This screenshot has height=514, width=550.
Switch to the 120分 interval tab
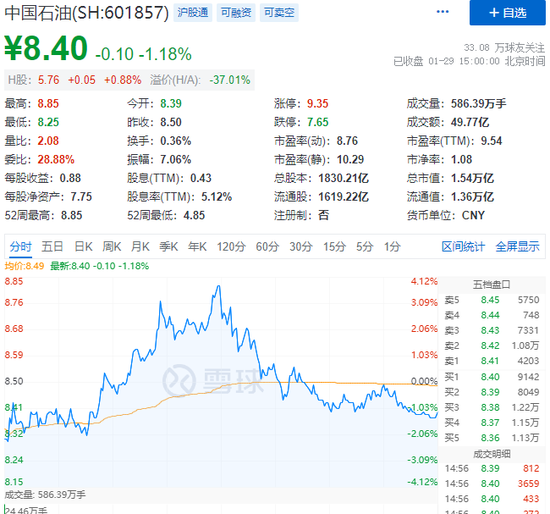(231, 247)
